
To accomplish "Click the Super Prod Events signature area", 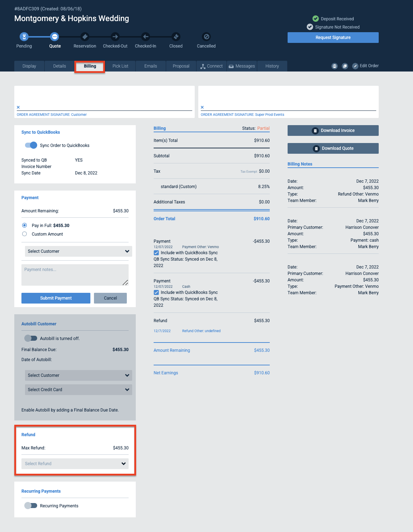I will pyautogui.click(x=288, y=102).
